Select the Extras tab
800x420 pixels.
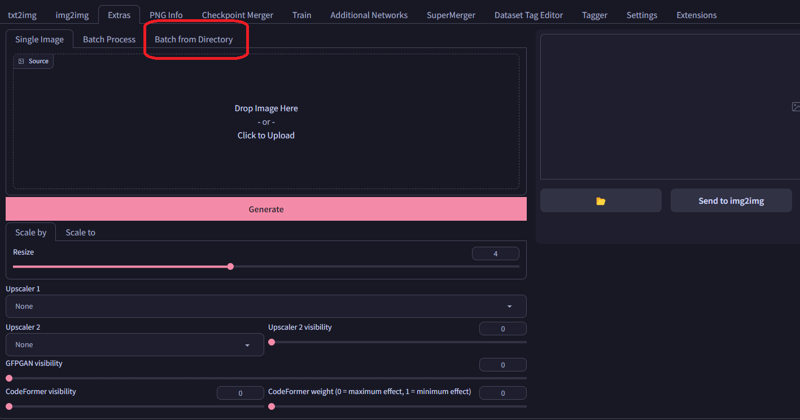tap(119, 15)
